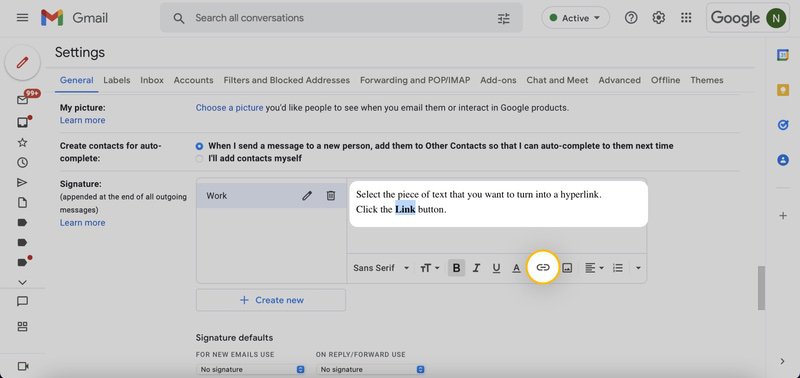Open the Sans Serif font dropdown
This screenshot has height=378, width=800.
pyautogui.click(x=381, y=268)
